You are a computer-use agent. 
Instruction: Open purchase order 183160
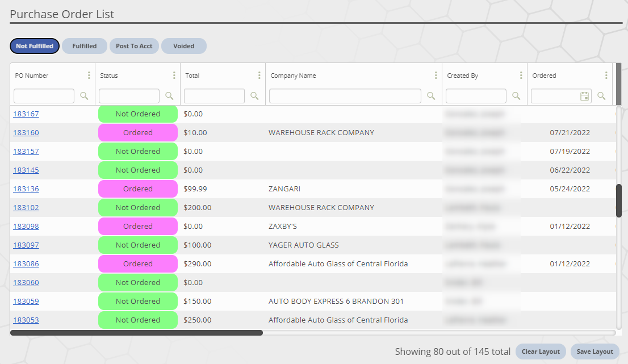point(26,132)
